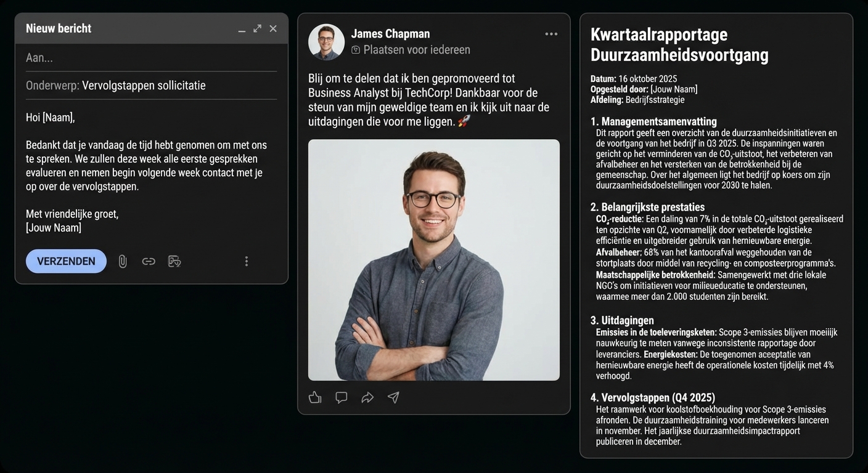Open the James Chapman profile name link

(390, 34)
